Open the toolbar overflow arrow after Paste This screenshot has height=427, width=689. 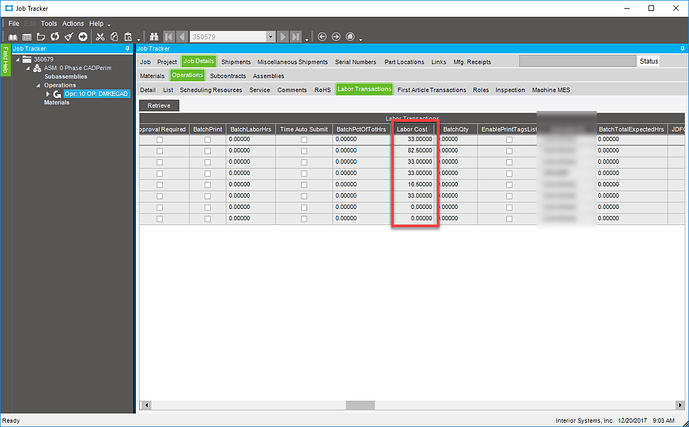(138, 40)
